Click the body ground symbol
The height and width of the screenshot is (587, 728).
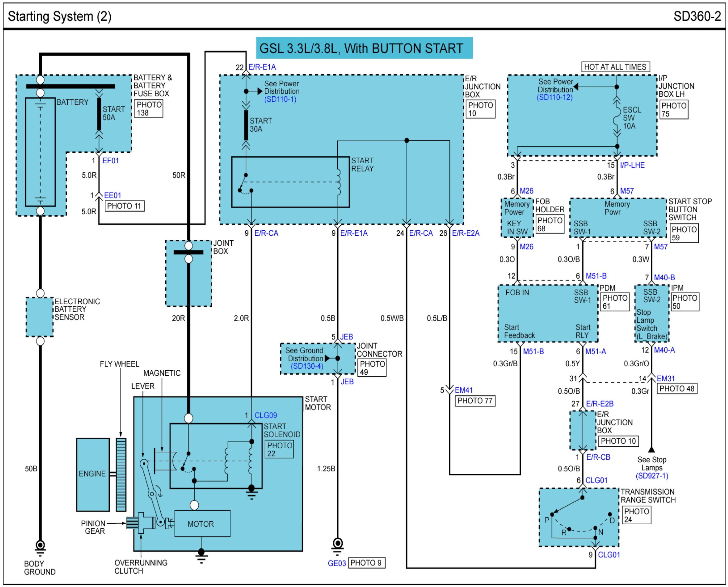coord(40,546)
